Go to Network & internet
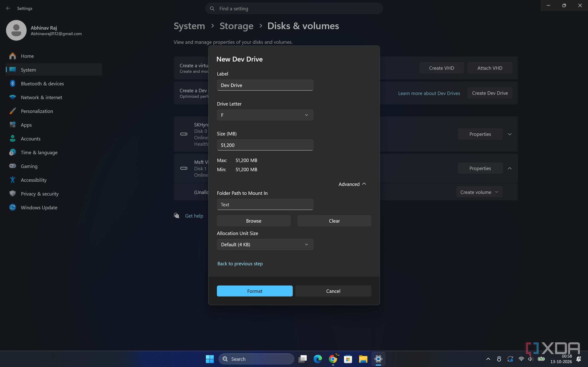The height and width of the screenshot is (367, 588). point(54,97)
